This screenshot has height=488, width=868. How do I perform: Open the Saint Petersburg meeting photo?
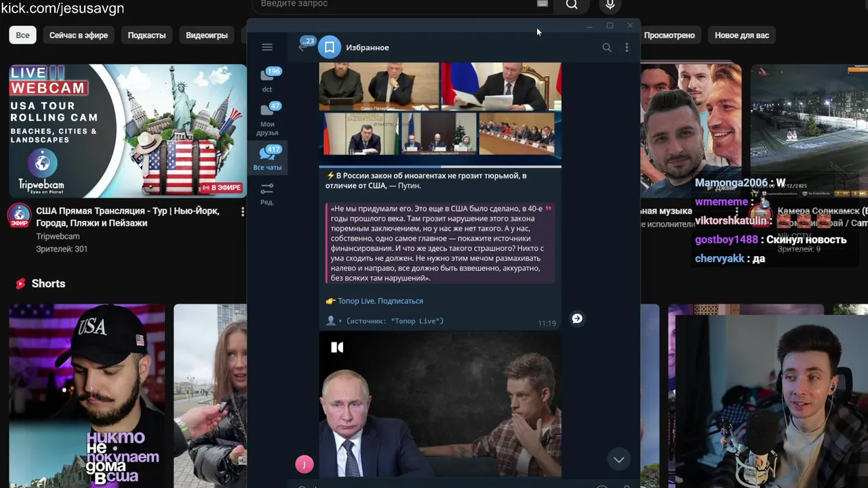tap(379, 86)
